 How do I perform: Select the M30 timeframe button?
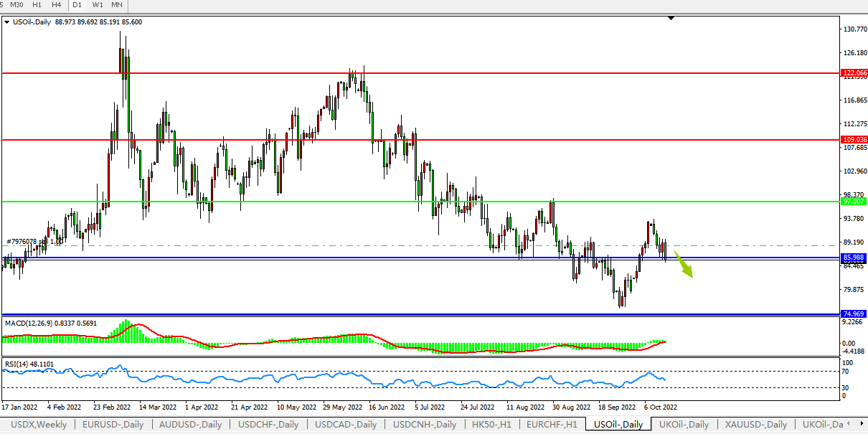point(16,5)
